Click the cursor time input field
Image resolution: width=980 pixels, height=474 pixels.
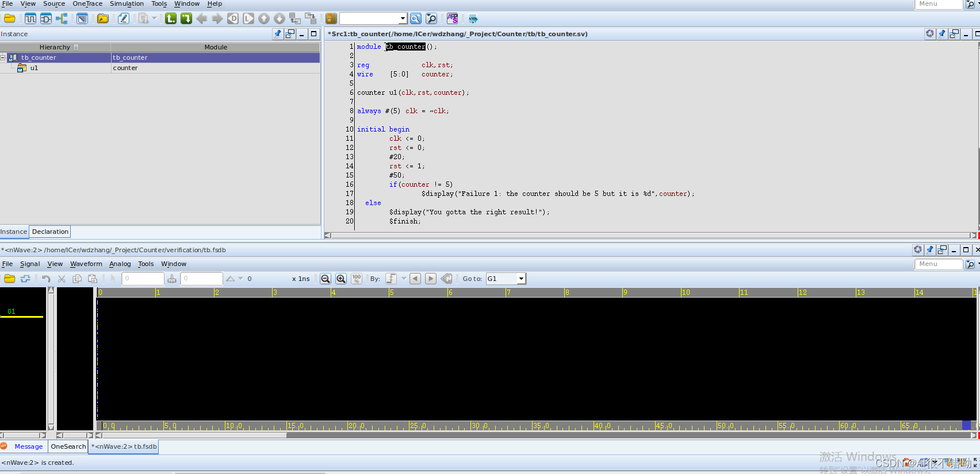[143, 279]
